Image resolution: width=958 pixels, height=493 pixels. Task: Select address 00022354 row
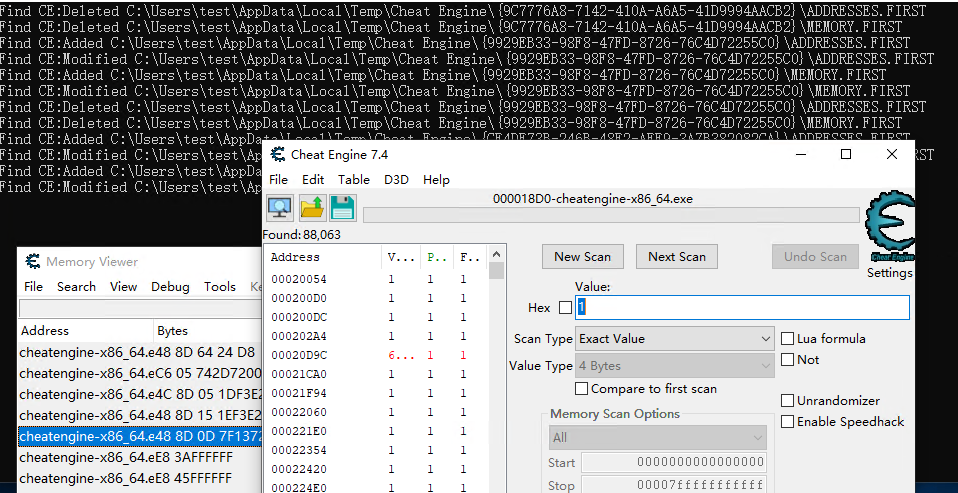coord(376,450)
